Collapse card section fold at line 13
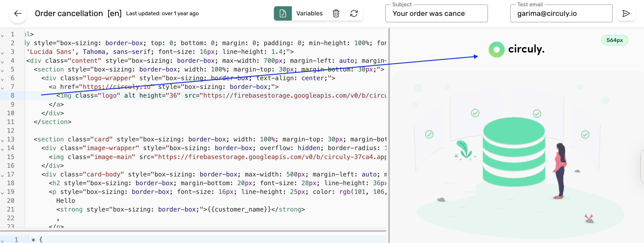This screenshot has width=644, height=243. [x=2, y=141]
